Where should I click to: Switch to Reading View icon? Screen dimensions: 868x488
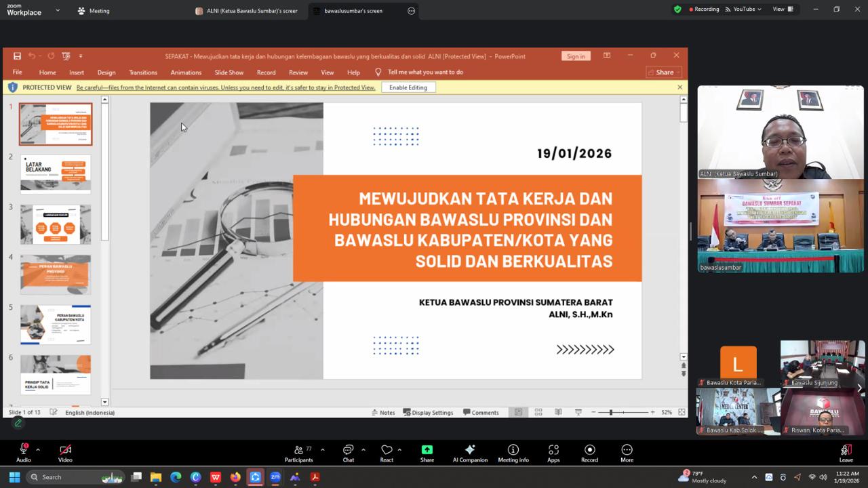(x=558, y=412)
